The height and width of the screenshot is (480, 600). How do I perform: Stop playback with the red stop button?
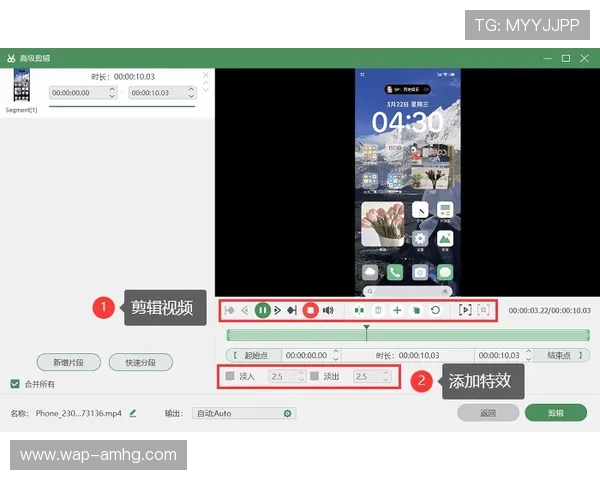pos(310,310)
